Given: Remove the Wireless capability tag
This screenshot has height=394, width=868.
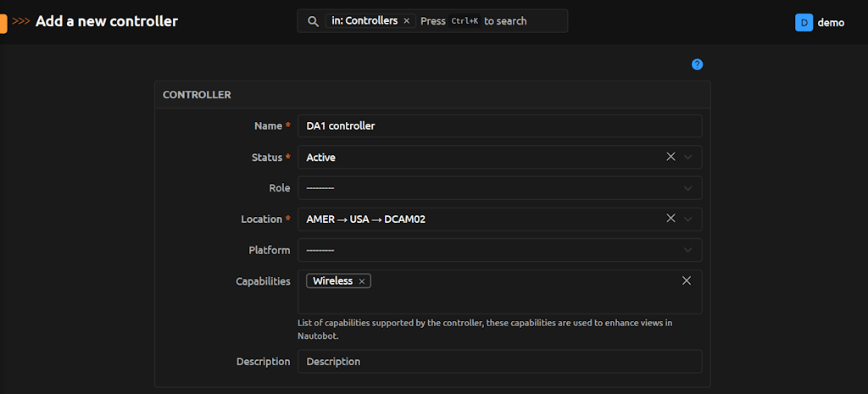Looking at the screenshot, I should click(362, 281).
